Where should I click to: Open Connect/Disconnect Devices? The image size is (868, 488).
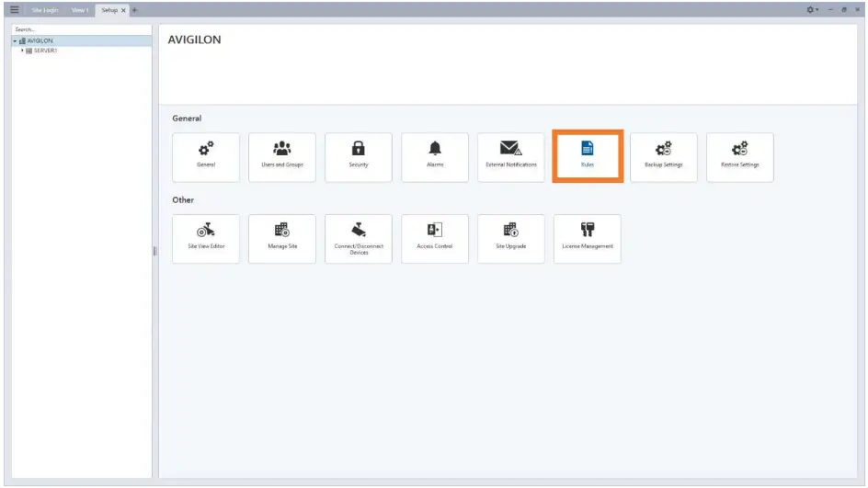click(x=359, y=238)
